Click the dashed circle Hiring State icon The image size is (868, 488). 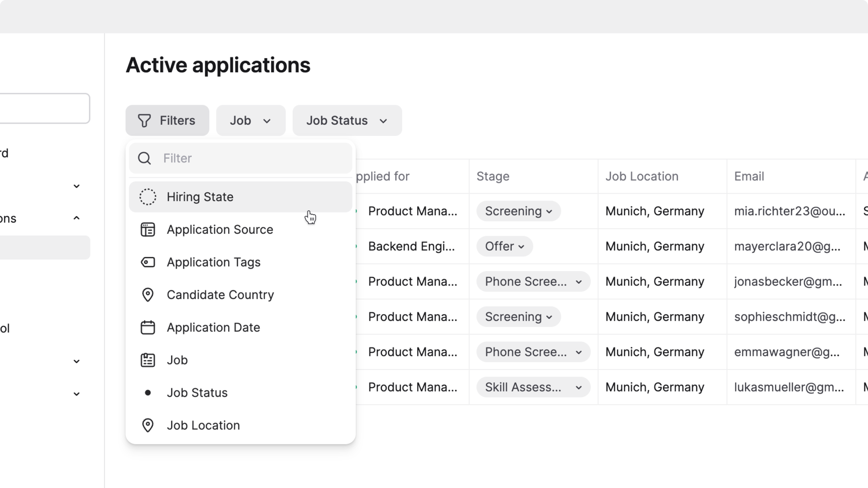148,197
